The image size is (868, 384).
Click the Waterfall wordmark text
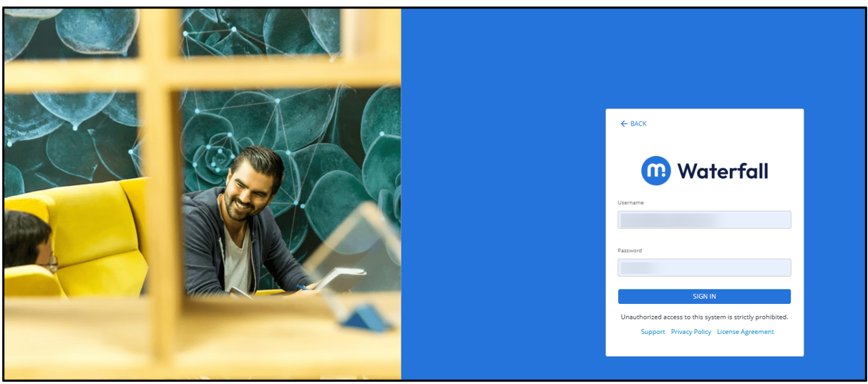point(723,171)
